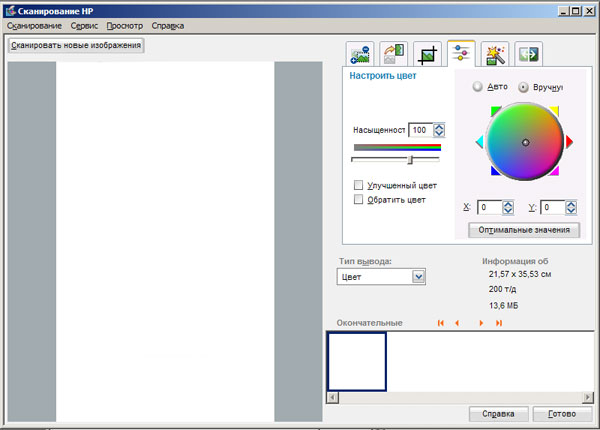Viewport: 600px width, 430px height.
Task: Click the HP scanning title bar icon
Action: click(11, 11)
